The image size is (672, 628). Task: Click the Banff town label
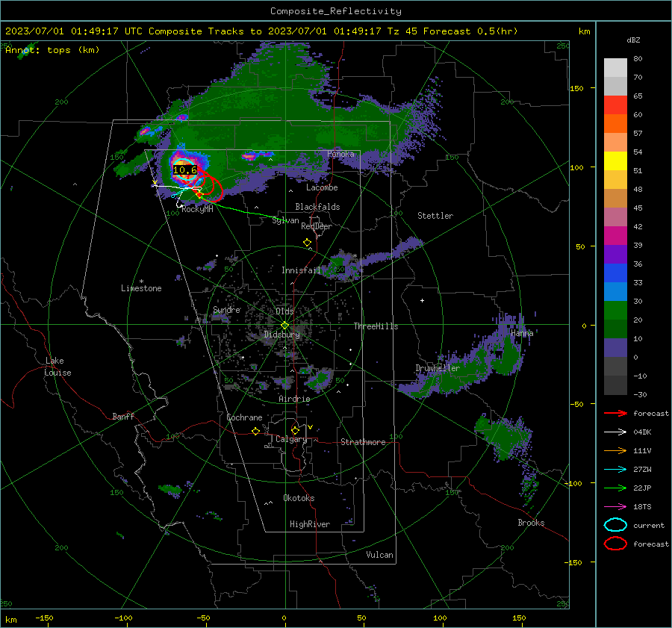pos(123,417)
